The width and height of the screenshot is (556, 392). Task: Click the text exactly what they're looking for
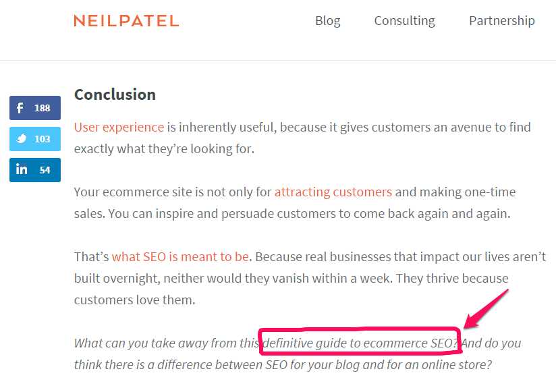[x=164, y=149]
